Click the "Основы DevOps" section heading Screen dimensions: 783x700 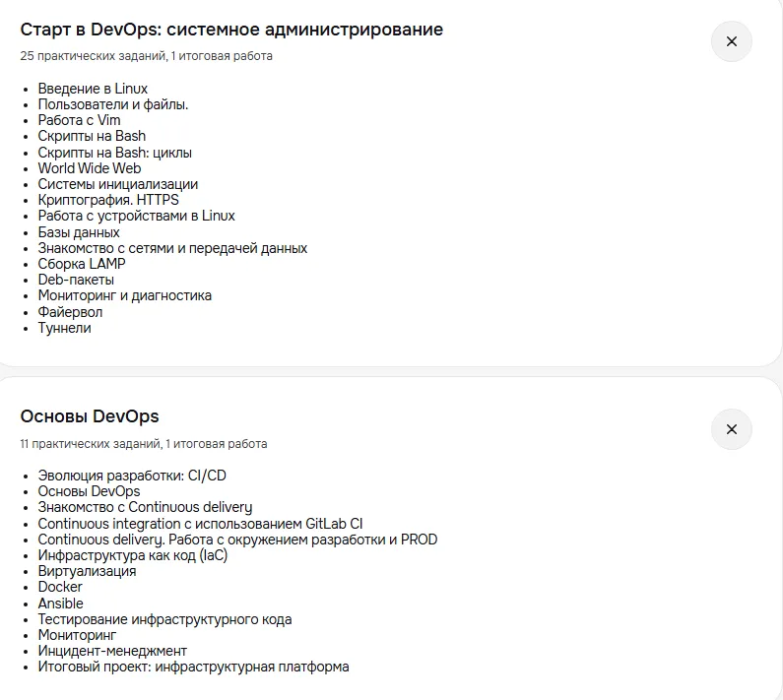pyautogui.click(x=90, y=416)
